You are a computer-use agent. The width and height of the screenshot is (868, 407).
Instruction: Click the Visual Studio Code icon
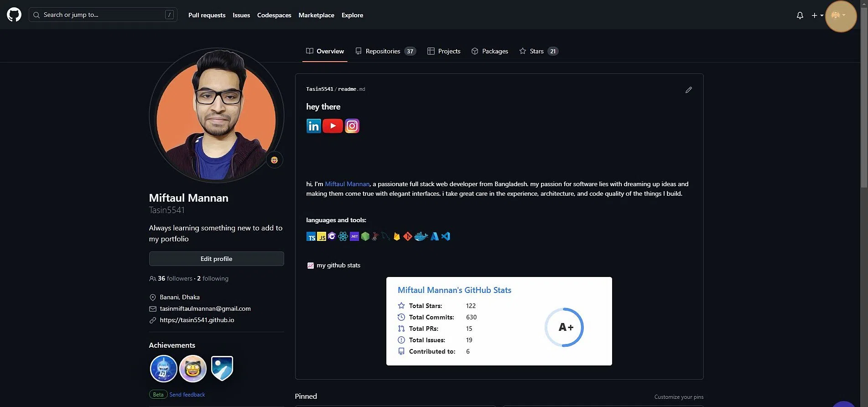446,236
